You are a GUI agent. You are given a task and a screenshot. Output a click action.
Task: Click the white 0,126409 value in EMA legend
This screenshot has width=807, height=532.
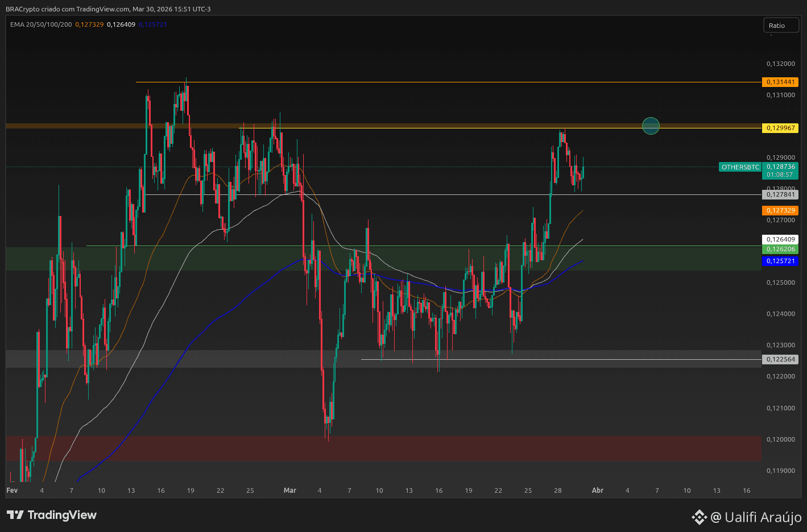(x=121, y=24)
